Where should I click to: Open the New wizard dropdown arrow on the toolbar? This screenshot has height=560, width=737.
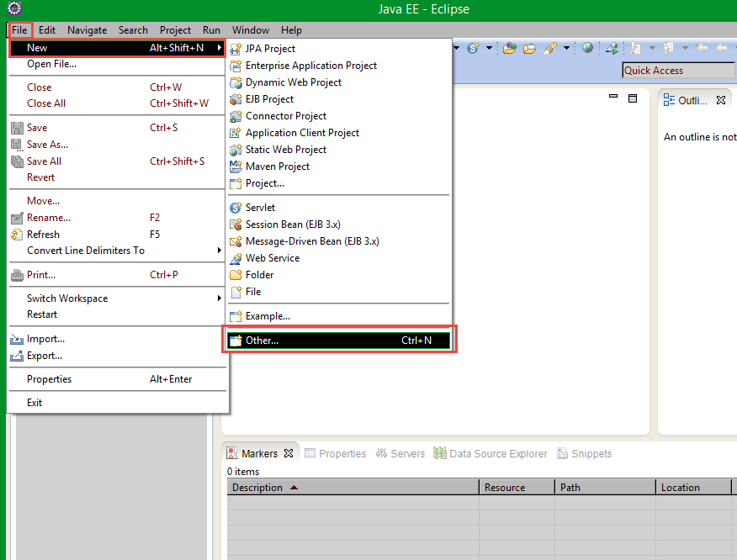tap(457, 48)
